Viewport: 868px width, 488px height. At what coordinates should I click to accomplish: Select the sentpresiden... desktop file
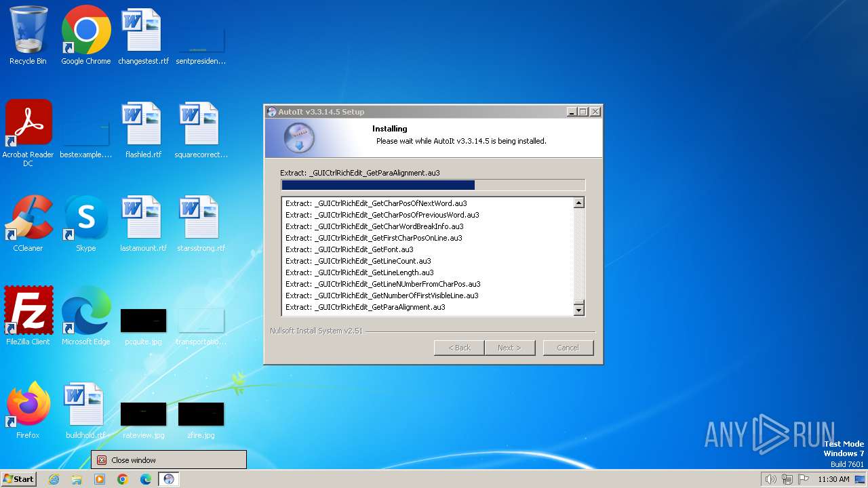click(x=201, y=45)
